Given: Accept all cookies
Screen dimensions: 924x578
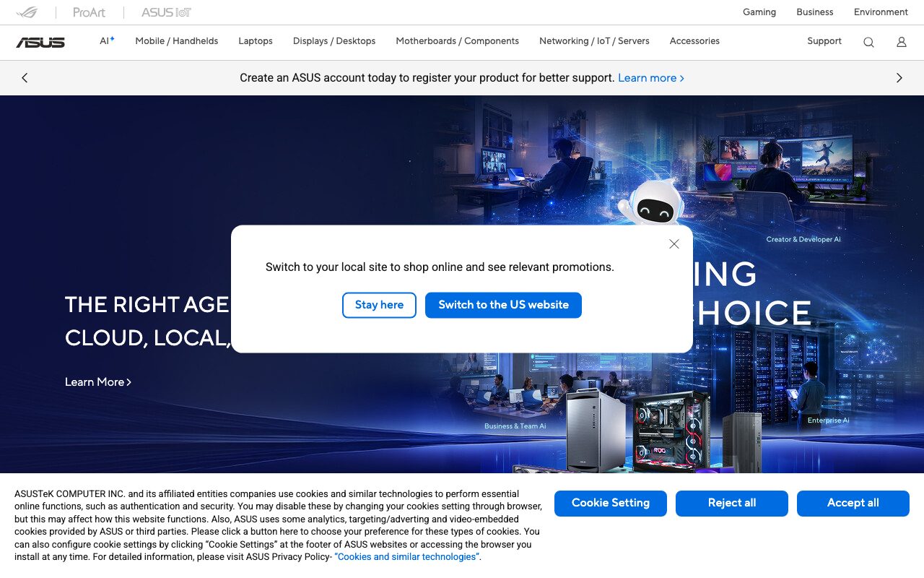Looking at the screenshot, I should pyautogui.click(x=853, y=503).
